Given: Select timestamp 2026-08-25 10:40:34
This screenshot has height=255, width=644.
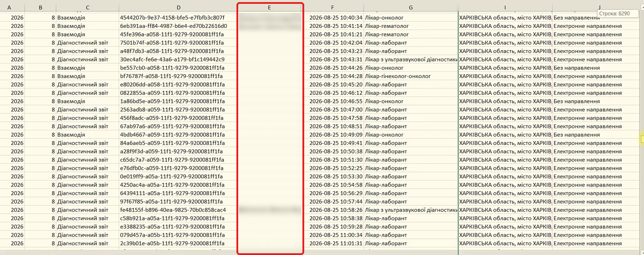Looking at the screenshot, I should [x=336, y=18].
